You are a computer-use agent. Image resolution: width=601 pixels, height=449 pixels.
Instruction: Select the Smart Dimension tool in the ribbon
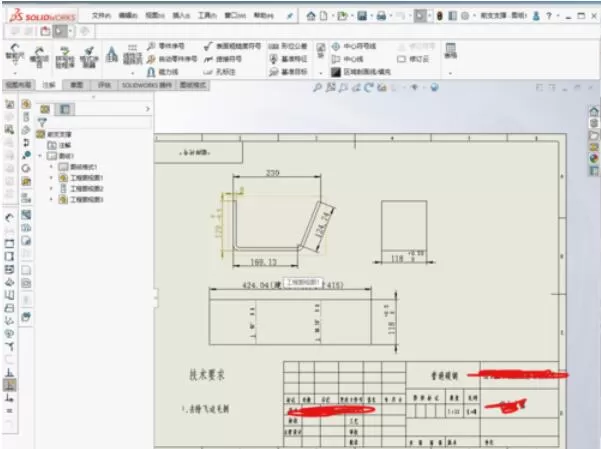[x=15, y=54]
